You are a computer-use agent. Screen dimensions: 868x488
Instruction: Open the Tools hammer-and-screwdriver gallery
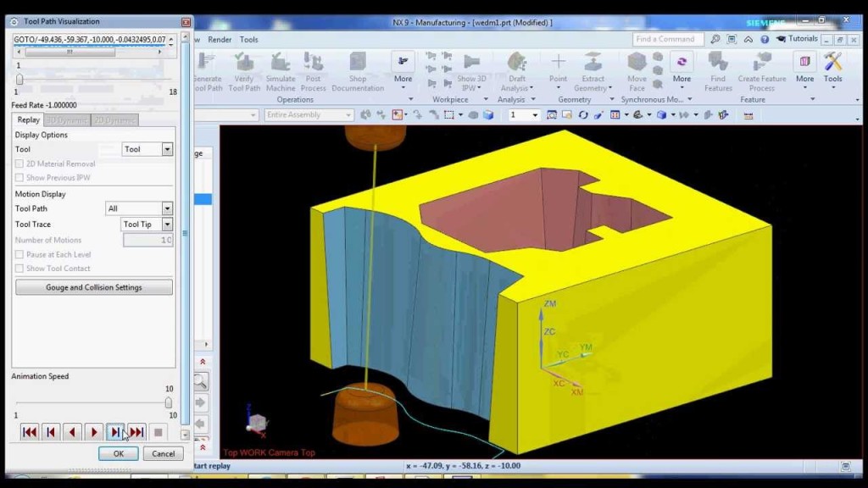click(x=832, y=61)
